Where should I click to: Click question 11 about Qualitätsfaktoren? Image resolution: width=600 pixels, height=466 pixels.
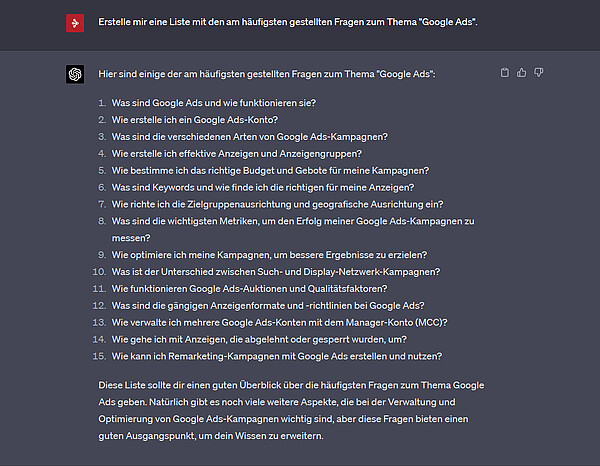249,288
